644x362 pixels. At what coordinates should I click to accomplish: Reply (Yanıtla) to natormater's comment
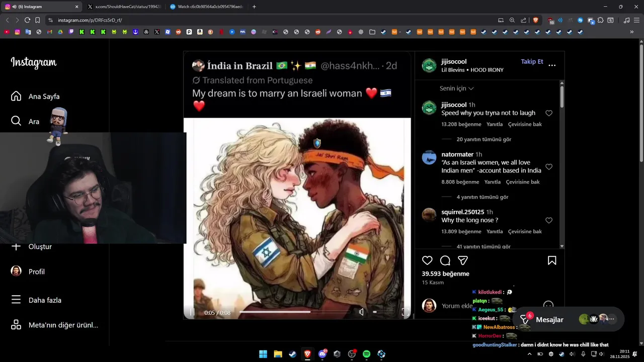tap(492, 182)
